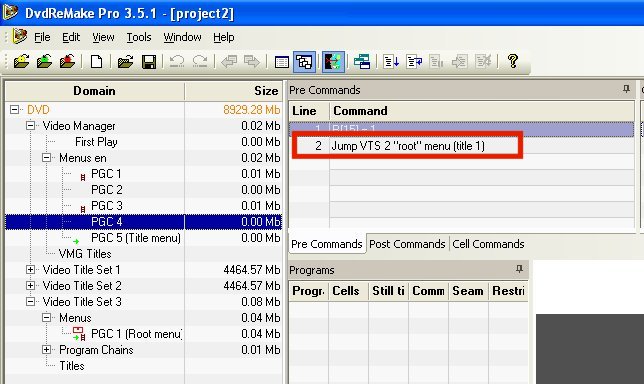Expand Video Title Set 1
Viewport: 644px width, 384px height.
coord(30,270)
